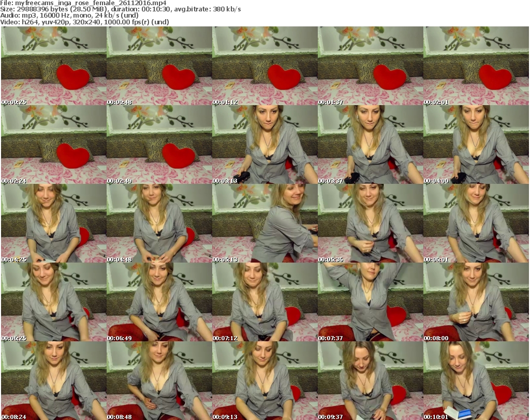The image size is (530, 420).
Task: Select the frame at 00:00:48
Action: (159, 66)
